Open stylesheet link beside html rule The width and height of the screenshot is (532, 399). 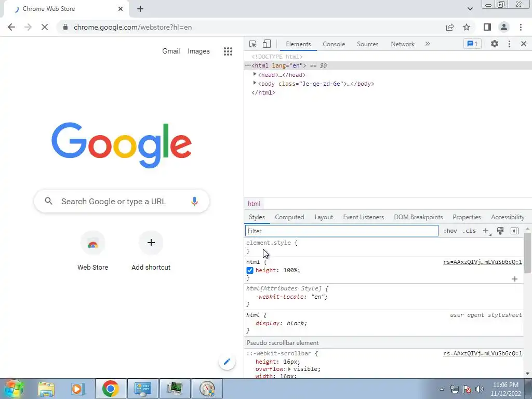click(483, 262)
